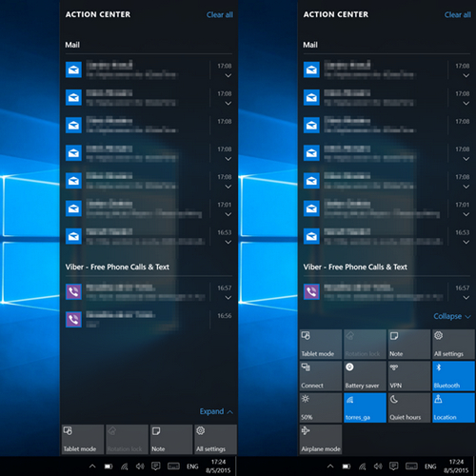Viewport: 476px width, 476px height.
Task: Click the Viber icon on the 16:56 notification
Action: [x=73, y=319]
